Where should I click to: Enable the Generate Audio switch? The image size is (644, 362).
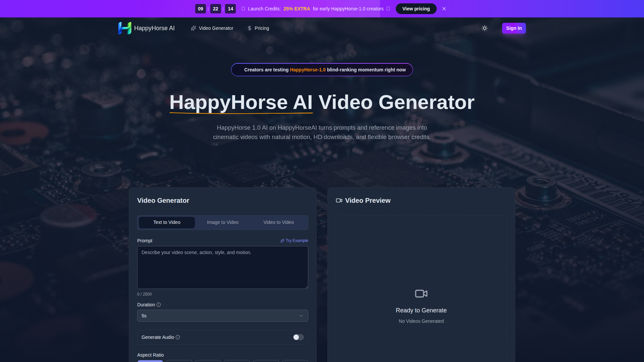pos(298,337)
